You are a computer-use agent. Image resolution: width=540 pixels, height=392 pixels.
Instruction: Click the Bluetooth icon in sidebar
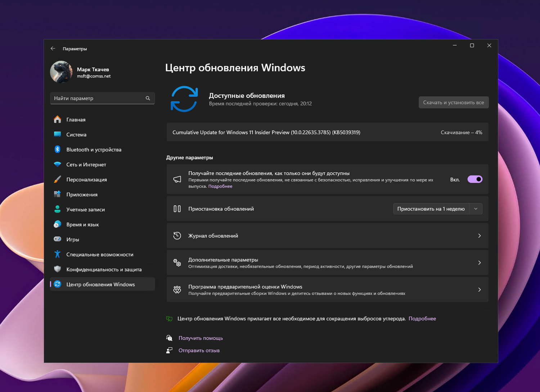click(57, 149)
